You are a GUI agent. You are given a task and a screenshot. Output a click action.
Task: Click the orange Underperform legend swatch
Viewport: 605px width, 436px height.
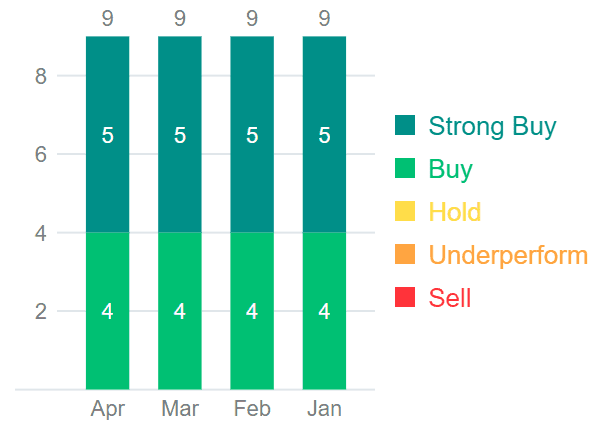point(405,254)
